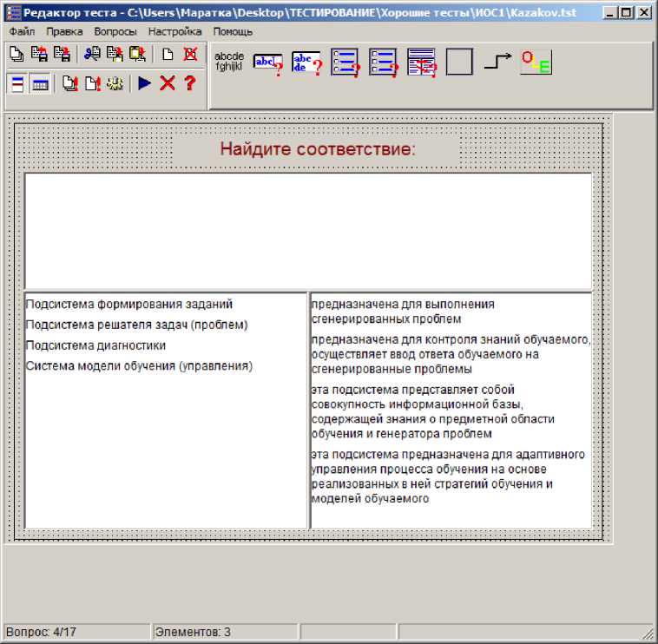Insert multiple-choice checkbox list question element
The width and height of the screenshot is (658, 644).
click(x=384, y=62)
